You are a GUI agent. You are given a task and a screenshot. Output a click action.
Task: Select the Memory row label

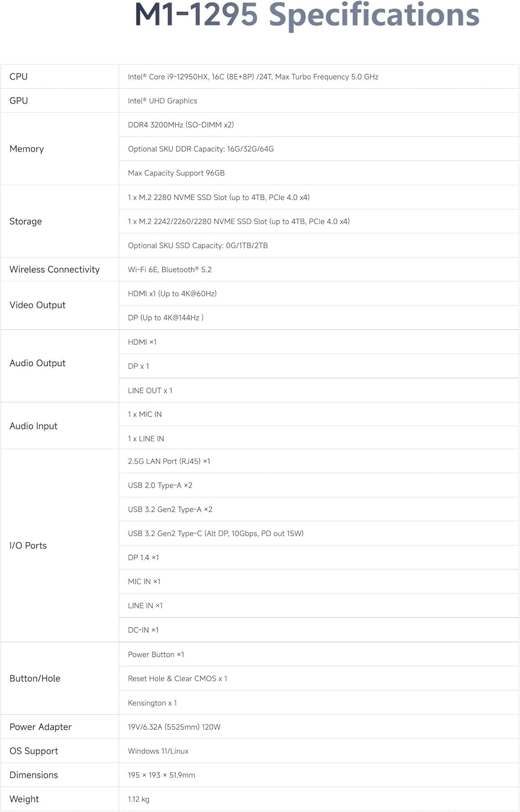click(x=27, y=149)
